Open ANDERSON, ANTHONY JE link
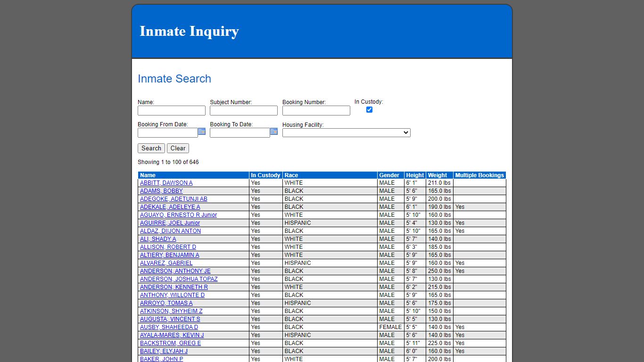Screen dimensions: 644x362 [x=175, y=271]
